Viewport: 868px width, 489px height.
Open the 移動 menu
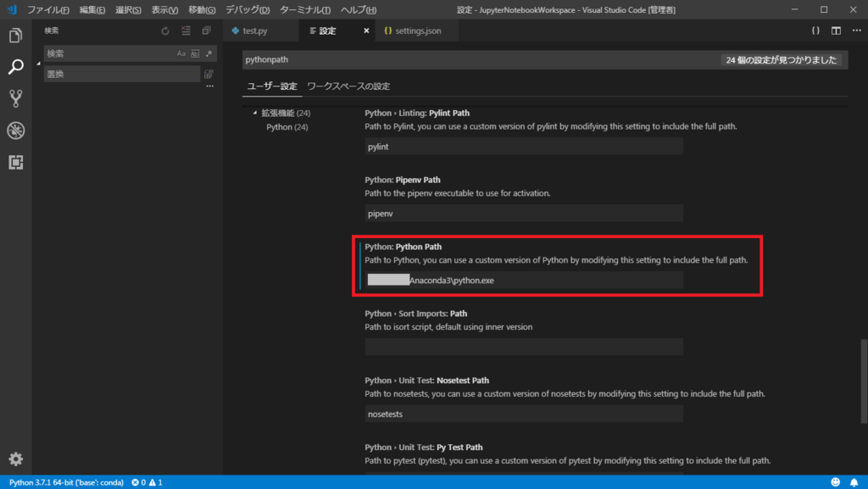202,10
